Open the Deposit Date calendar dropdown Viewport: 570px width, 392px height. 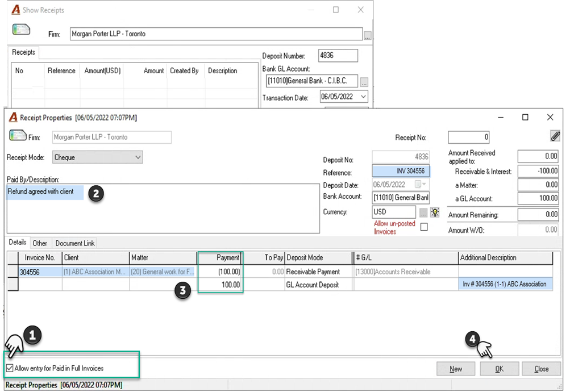421,184
